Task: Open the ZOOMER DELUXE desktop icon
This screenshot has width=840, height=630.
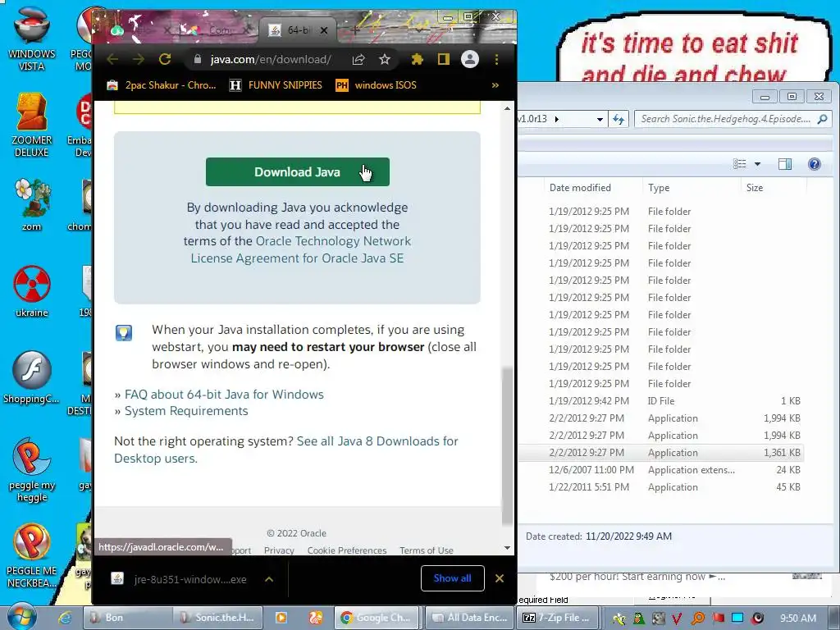Action: point(32,125)
